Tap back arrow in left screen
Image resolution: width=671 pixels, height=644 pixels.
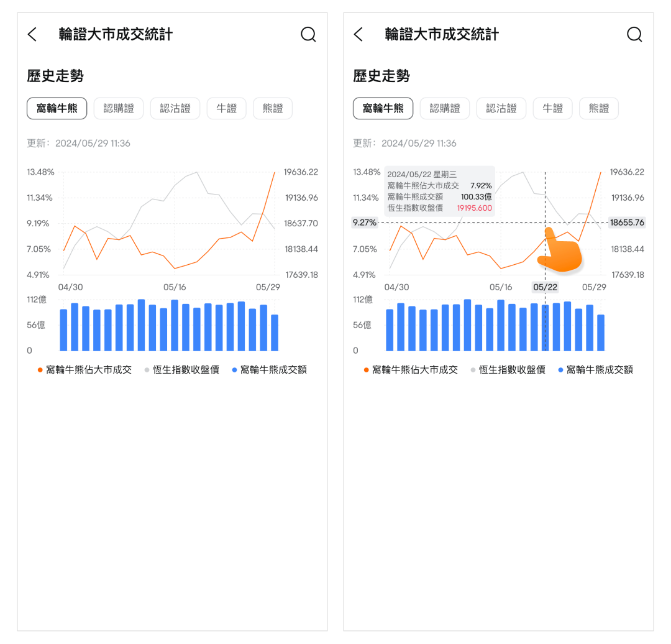tap(32, 35)
